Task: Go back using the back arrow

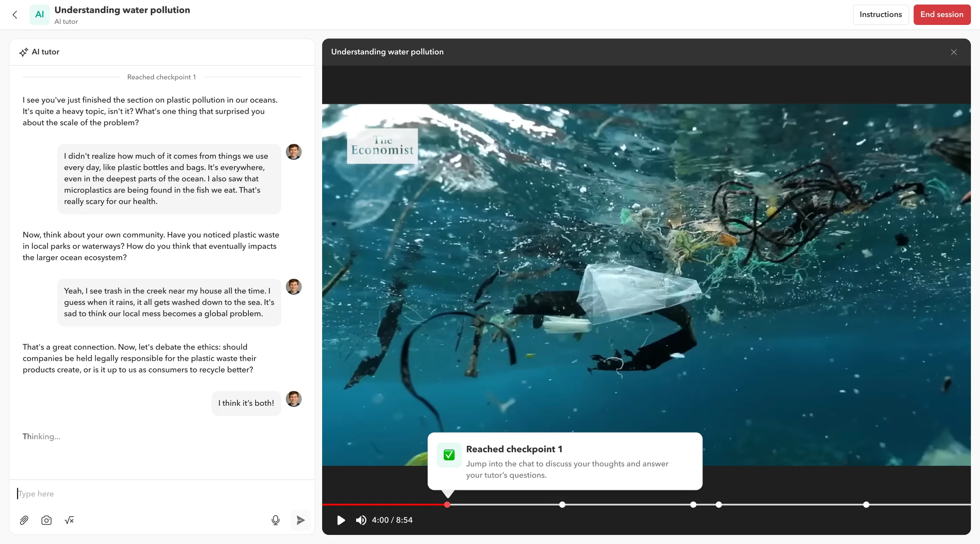Action: click(x=15, y=14)
